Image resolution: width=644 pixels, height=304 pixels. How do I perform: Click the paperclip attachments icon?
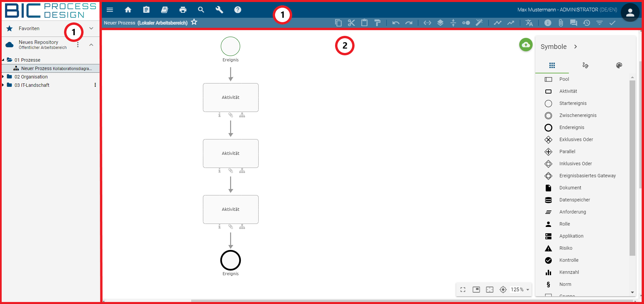(561, 23)
